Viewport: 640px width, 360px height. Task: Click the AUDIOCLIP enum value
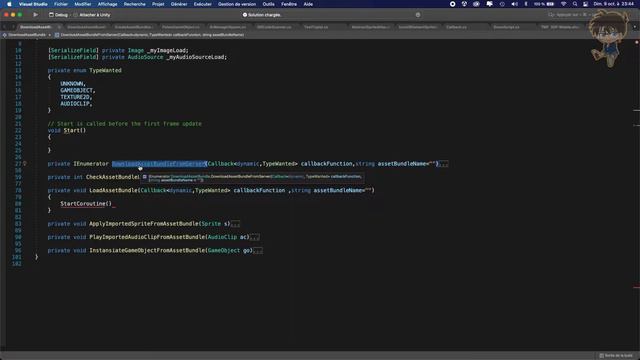pos(75,104)
